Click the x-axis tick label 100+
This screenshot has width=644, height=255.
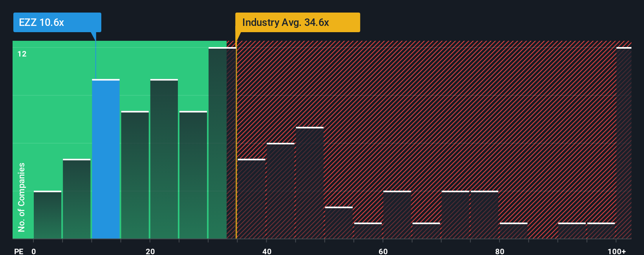click(617, 251)
